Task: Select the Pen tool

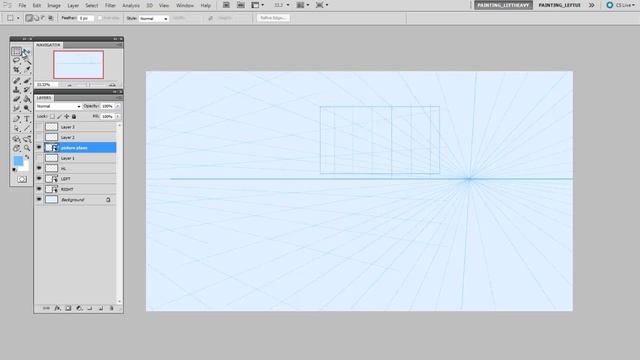Action: pyautogui.click(x=16, y=119)
